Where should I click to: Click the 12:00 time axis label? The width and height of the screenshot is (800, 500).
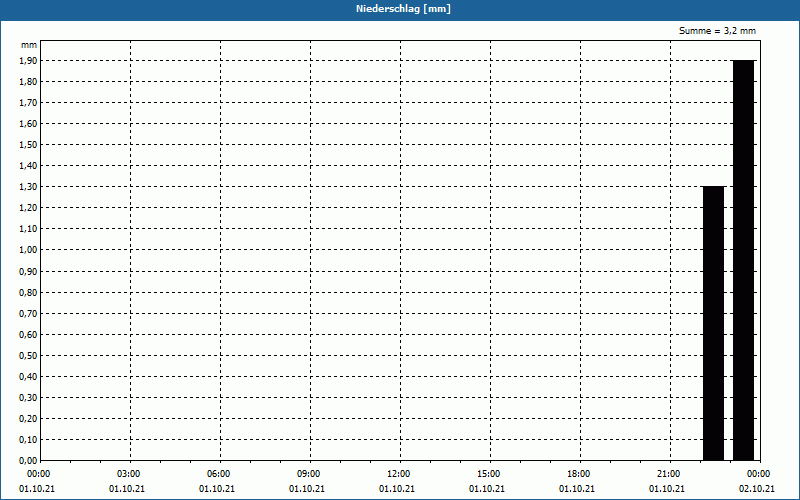[398, 474]
